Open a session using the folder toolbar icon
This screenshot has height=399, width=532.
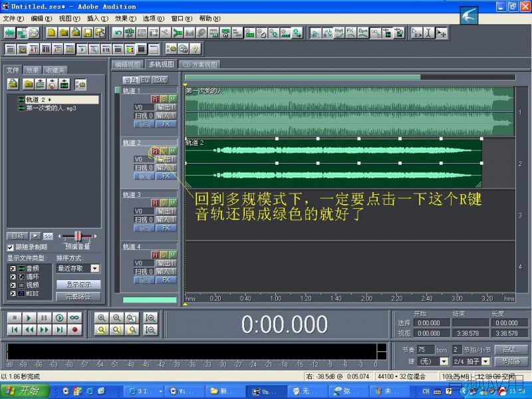click(64, 33)
